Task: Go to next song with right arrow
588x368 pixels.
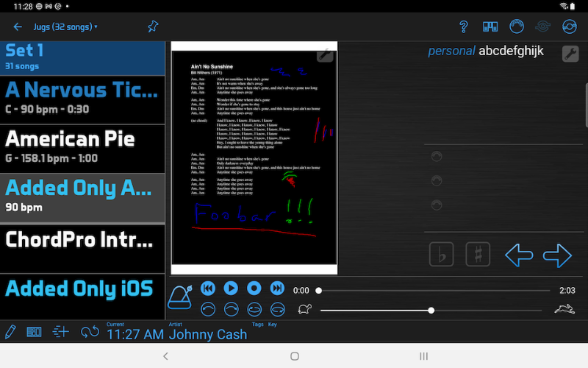Action: pos(557,255)
